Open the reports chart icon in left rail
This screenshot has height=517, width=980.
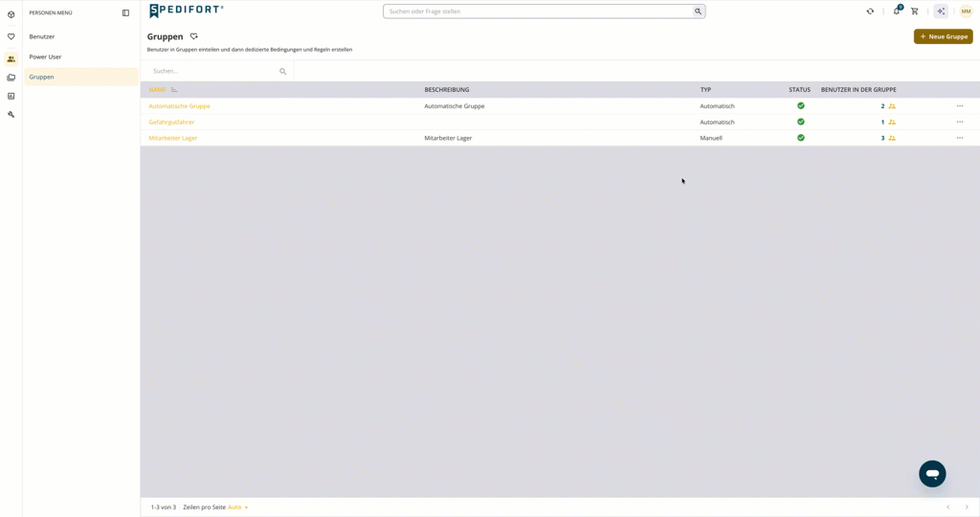tap(11, 97)
